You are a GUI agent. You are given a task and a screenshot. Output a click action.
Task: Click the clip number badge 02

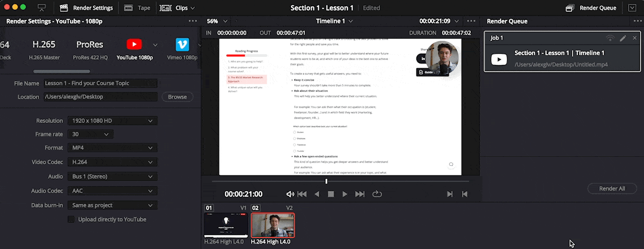[x=255, y=208]
